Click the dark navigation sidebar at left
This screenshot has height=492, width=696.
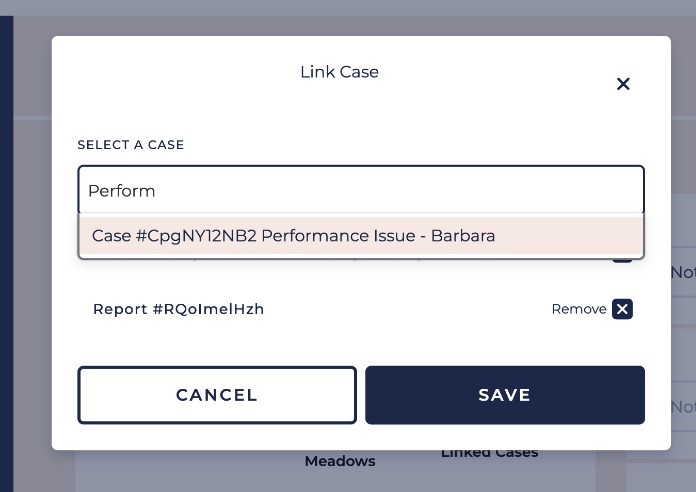coord(6,250)
